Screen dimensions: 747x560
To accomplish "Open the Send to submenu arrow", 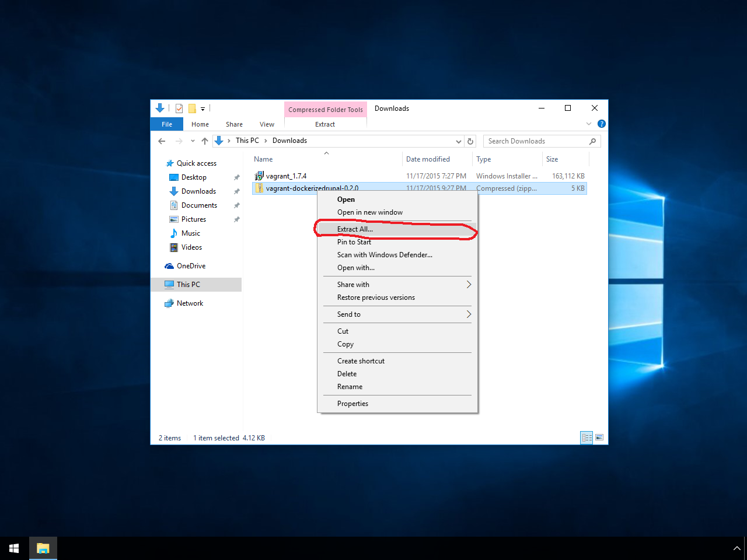I will [x=468, y=314].
